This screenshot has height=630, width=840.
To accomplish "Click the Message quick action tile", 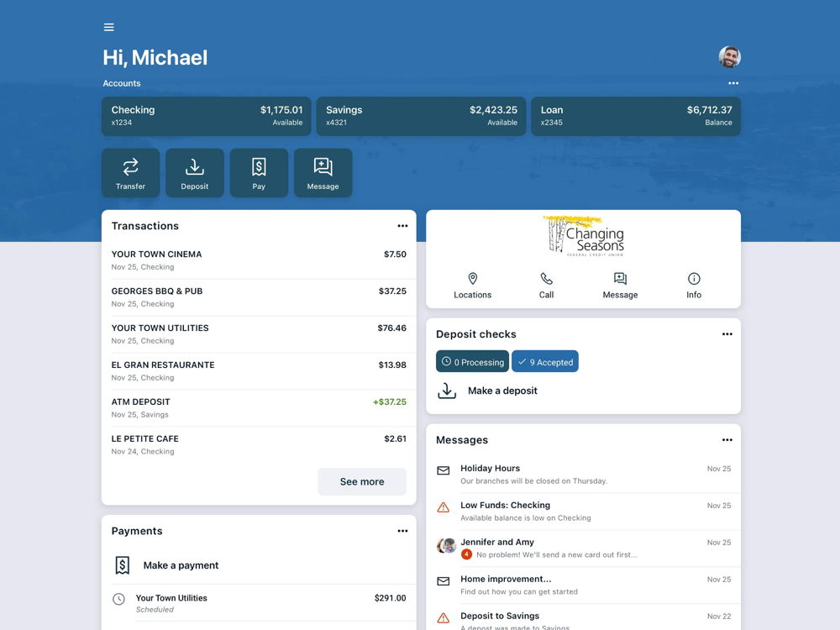I will tap(323, 173).
